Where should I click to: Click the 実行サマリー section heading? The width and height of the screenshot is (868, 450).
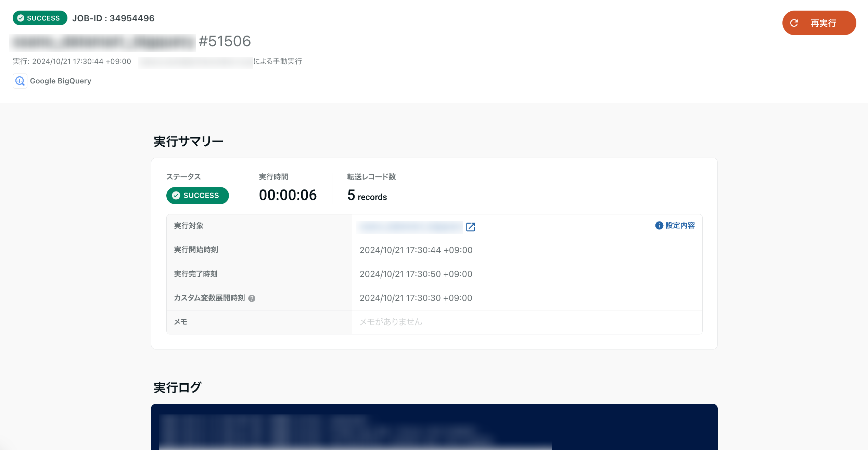point(189,142)
